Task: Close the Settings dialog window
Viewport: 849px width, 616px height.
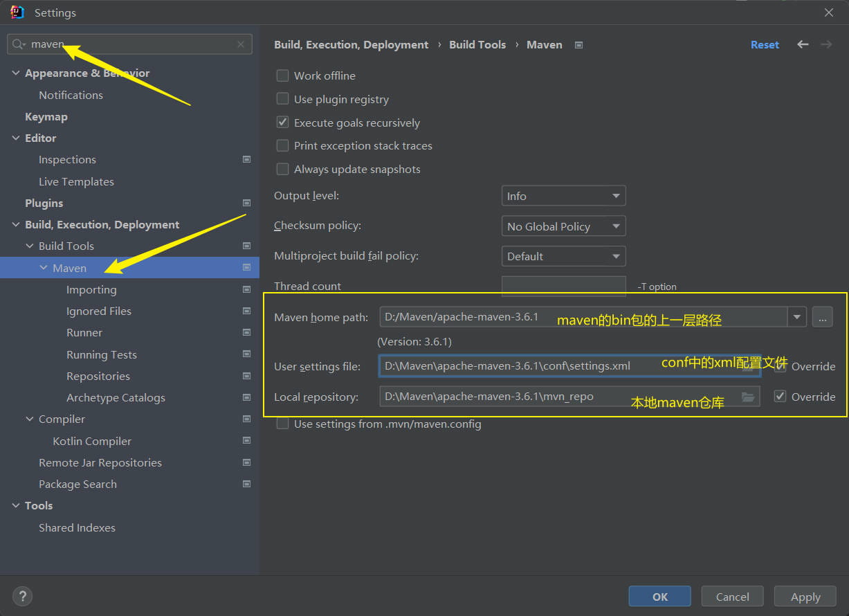Action: 828,12
